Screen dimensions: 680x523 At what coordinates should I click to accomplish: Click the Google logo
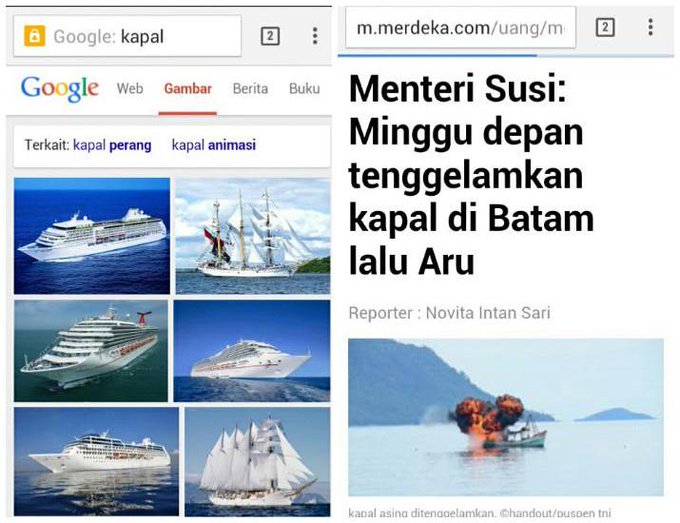(x=60, y=88)
